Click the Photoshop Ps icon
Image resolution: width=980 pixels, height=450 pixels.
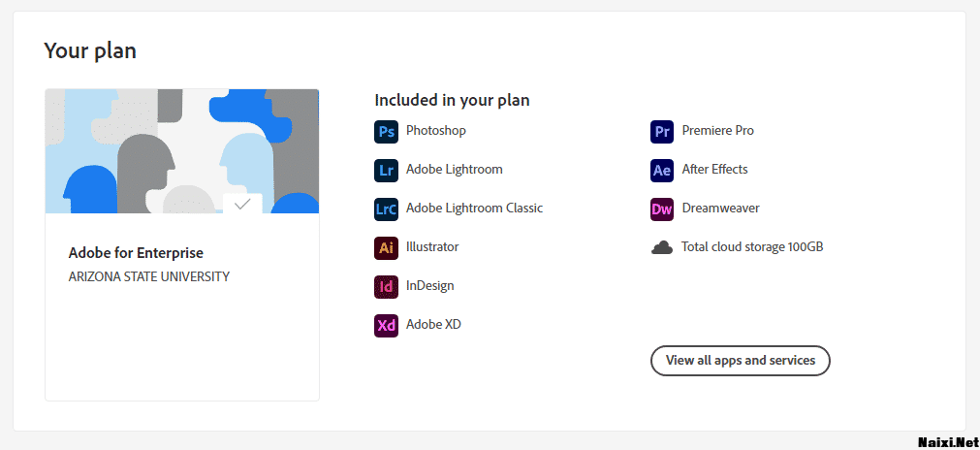[386, 132]
